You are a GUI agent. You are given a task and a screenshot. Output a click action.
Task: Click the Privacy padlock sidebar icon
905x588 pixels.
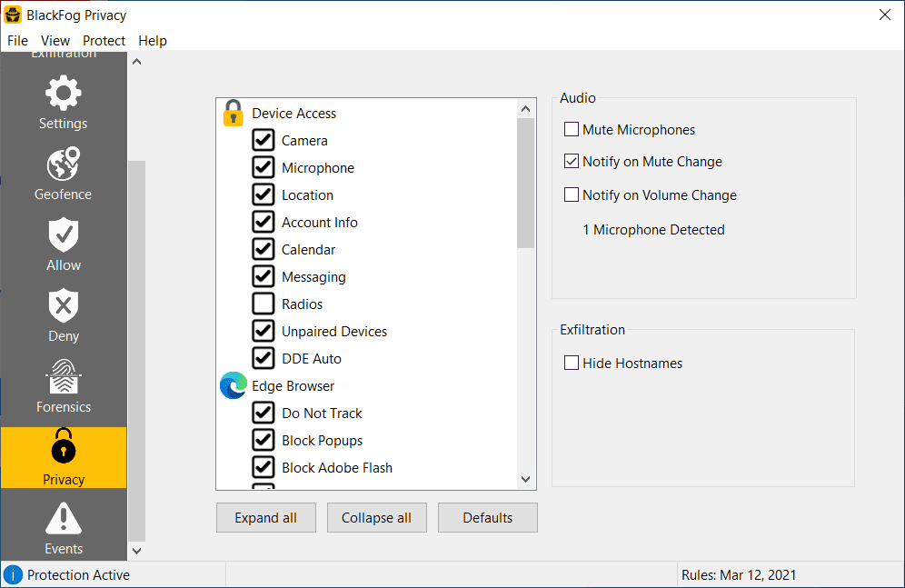[x=63, y=447]
